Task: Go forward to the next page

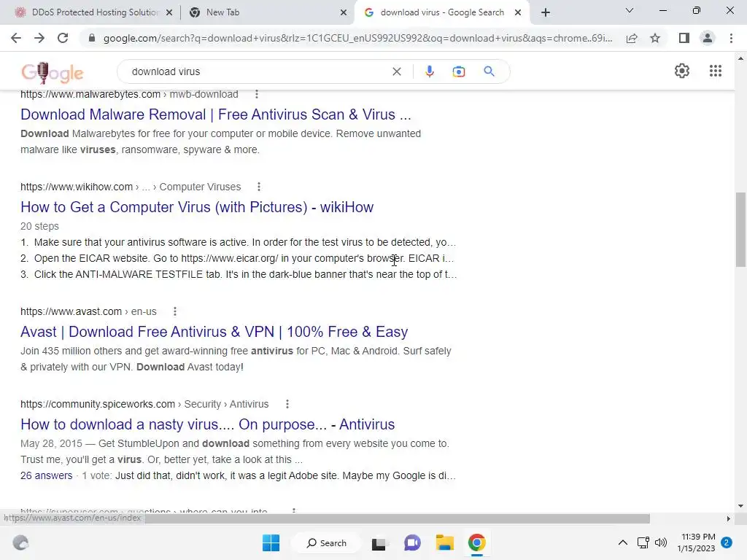Action: click(x=39, y=38)
